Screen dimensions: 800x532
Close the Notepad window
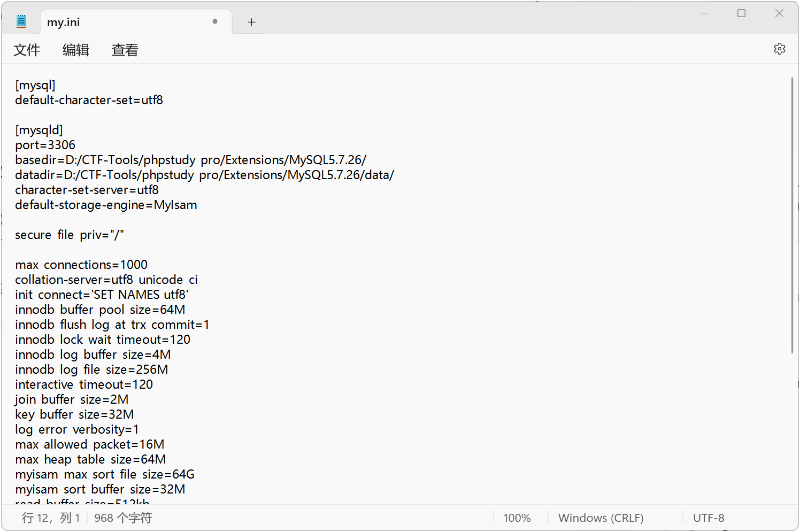tap(779, 13)
